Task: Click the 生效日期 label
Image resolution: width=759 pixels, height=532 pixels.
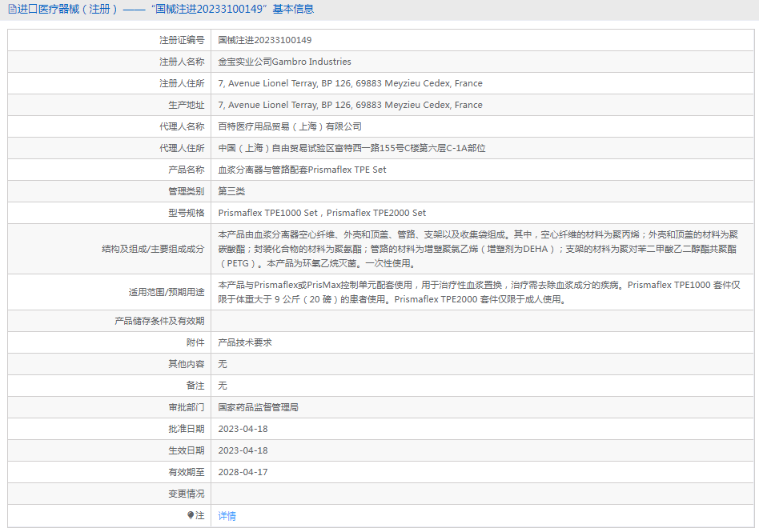Action: [x=187, y=450]
